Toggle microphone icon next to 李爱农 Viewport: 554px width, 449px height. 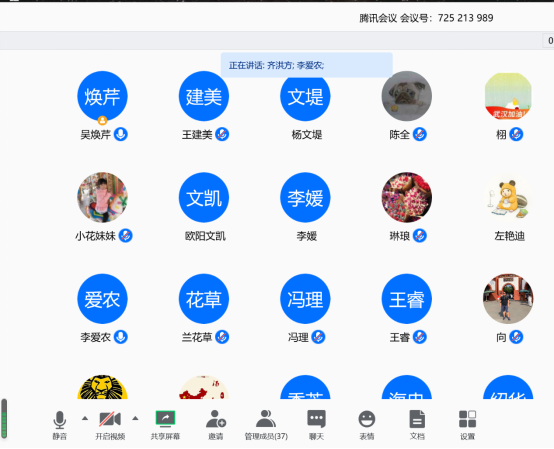(x=120, y=337)
